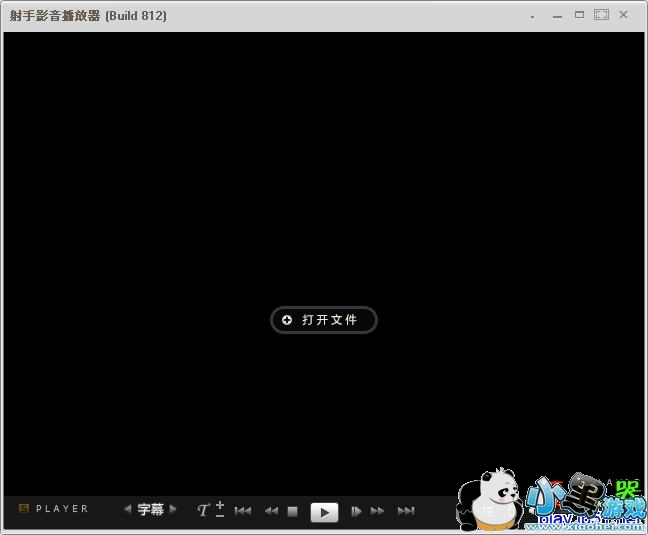Image resolution: width=648 pixels, height=535 pixels.
Task: Skip to the previous track
Action: pyautogui.click(x=243, y=511)
